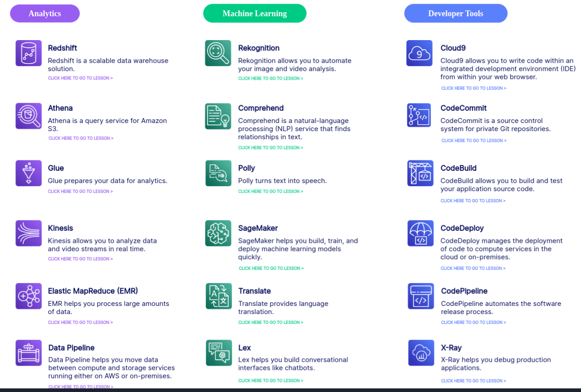The image size is (581, 392).
Task: Open the lesson link under CodeBuild
Action: coord(473,201)
